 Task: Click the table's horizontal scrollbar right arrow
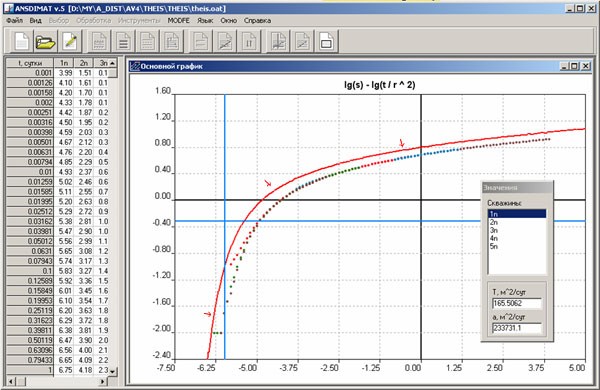(x=103, y=381)
